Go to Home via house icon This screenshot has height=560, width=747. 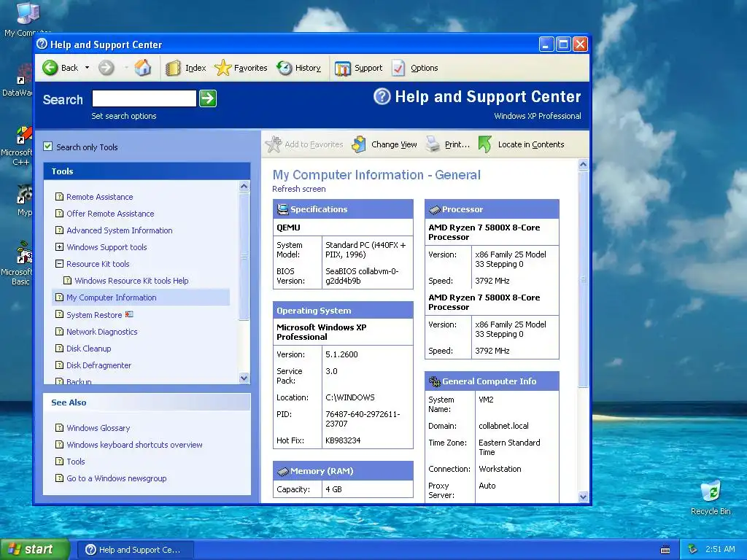(142, 68)
